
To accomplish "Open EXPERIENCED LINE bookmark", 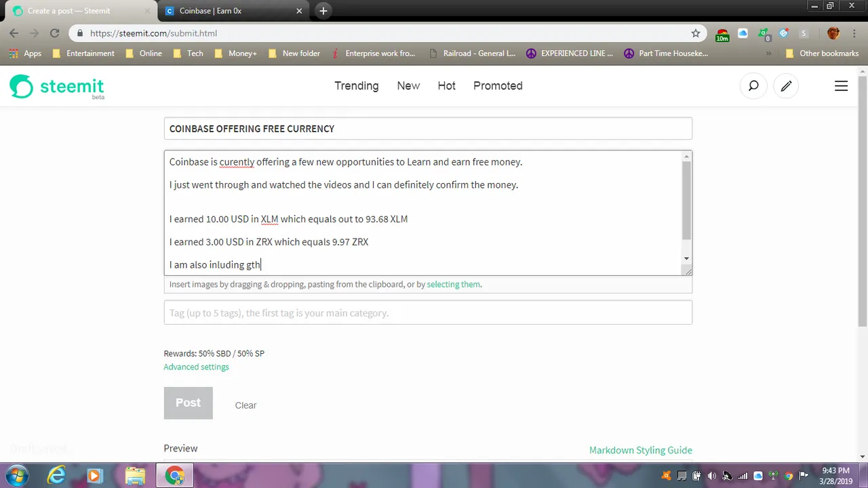I will click(570, 53).
